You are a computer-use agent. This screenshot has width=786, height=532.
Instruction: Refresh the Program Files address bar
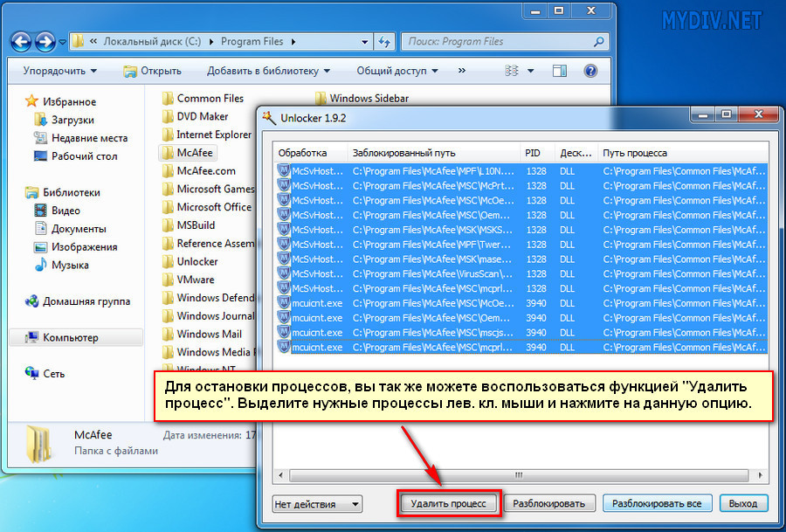(384, 42)
